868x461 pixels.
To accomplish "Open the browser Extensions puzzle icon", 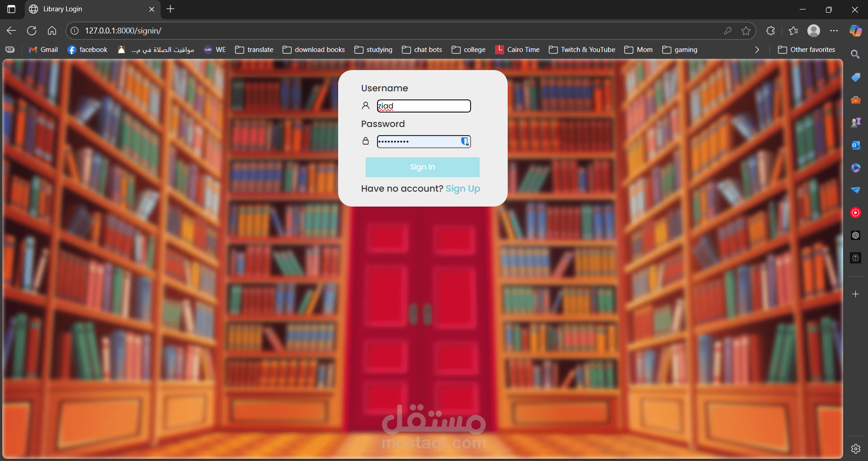I will (771, 31).
